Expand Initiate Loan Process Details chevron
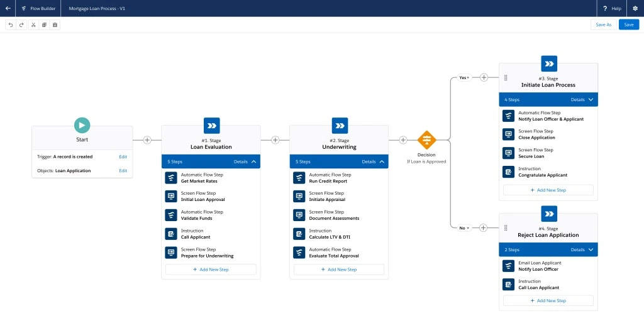 click(591, 99)
